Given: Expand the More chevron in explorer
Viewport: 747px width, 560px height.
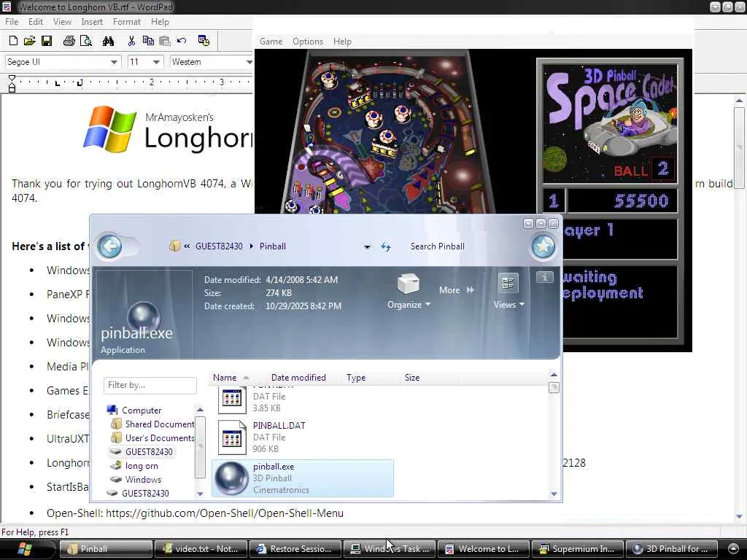Looking at the screenshot, I should (x=471, y=290).
